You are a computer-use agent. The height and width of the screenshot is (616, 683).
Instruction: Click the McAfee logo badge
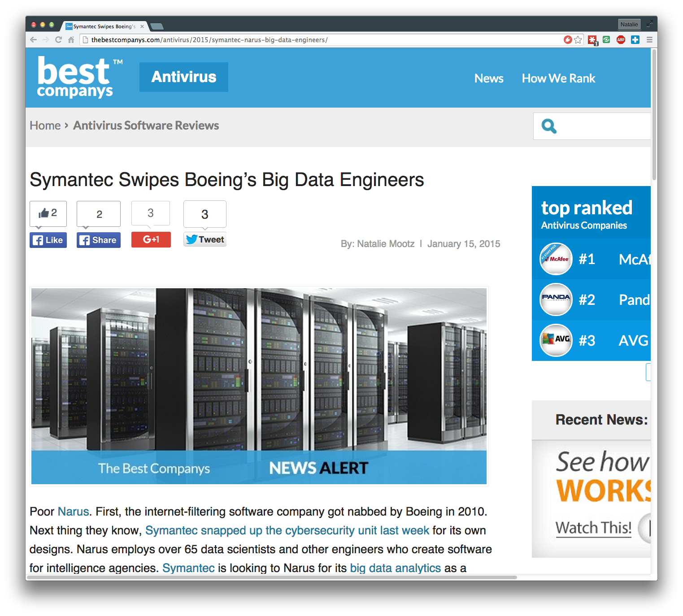point(556,259)
